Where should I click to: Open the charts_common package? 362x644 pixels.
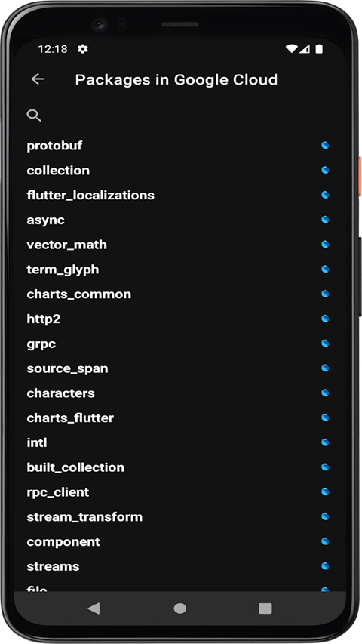78,294
